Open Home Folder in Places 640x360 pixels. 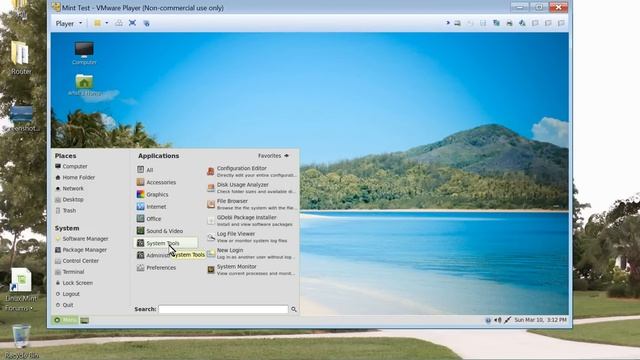[x=75, y=178]
